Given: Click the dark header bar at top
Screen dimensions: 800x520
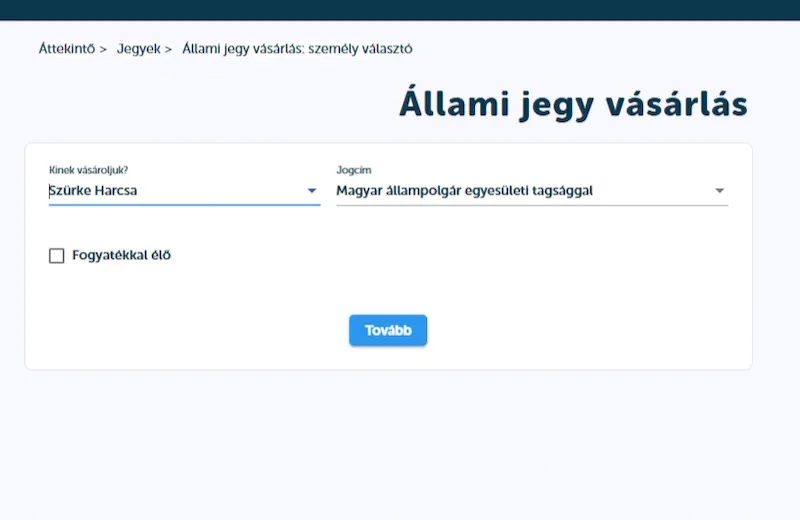Looking at the screenshot, I should click(400, 10).
